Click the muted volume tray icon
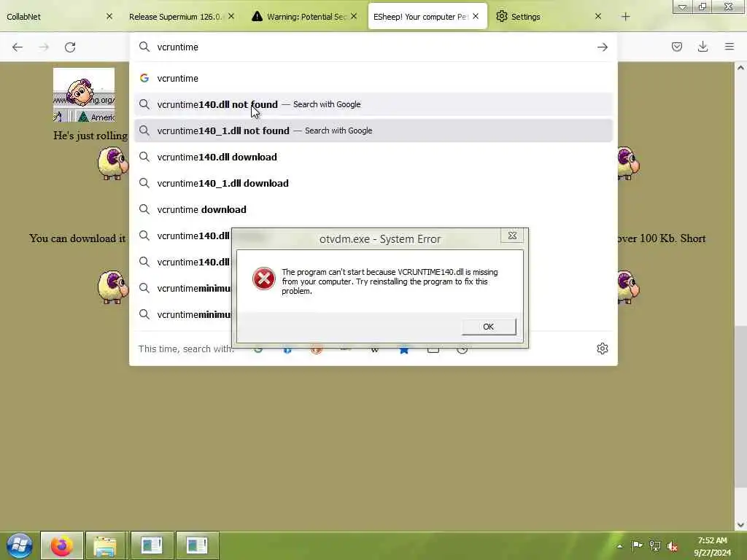Screen dimensions: 747x560 672,545
